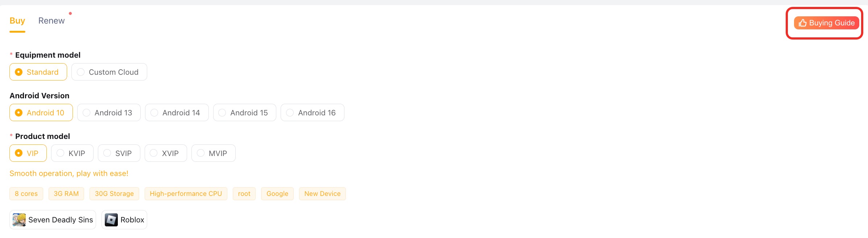
Task: Select Android 14 version
Action: coord(177,113)
